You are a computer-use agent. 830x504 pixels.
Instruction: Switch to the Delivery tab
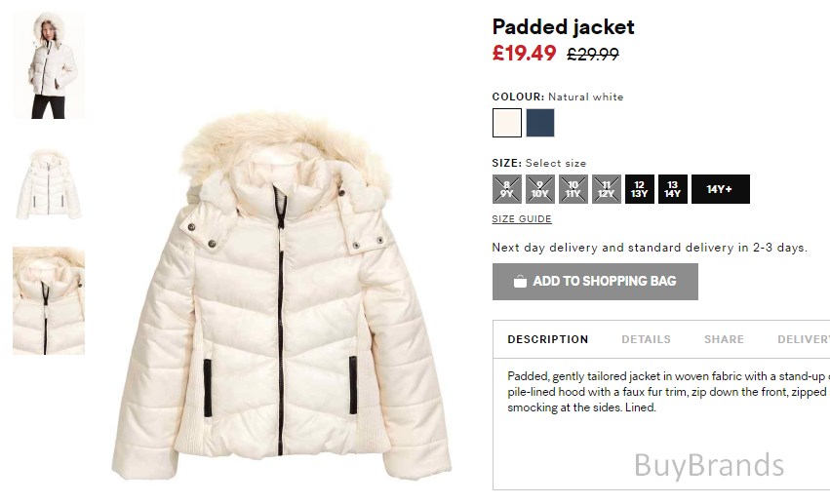(x=803, y=339)
